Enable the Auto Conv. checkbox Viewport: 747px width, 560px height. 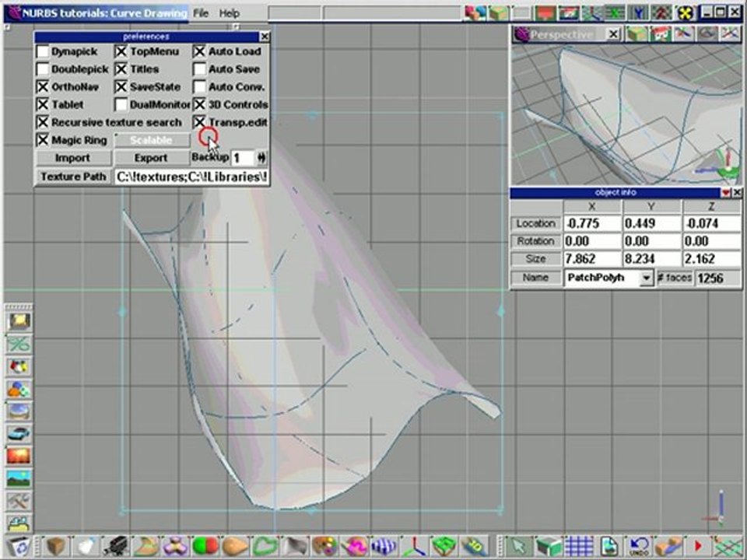click(200, 86)
